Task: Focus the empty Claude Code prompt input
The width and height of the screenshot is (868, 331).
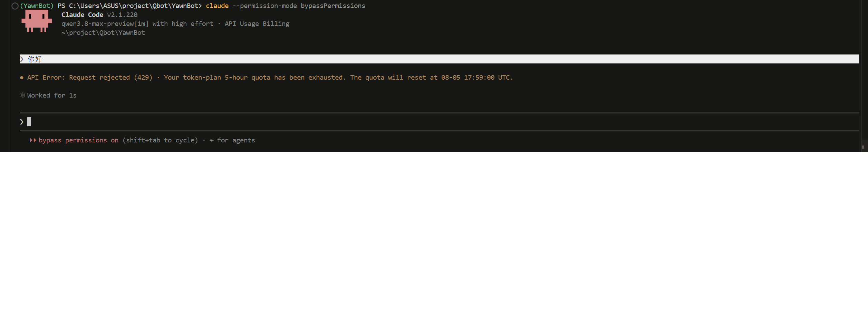Action: click(x=439, y=122)
